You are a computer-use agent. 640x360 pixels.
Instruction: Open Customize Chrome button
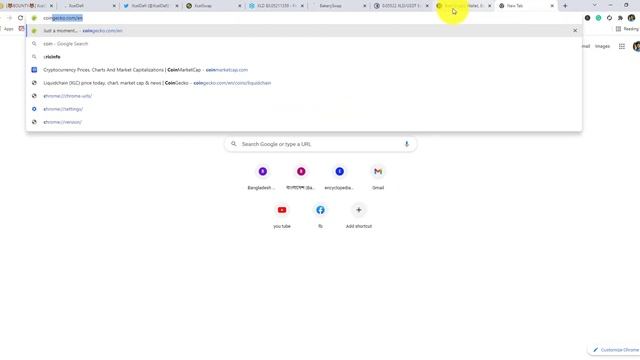616,350
